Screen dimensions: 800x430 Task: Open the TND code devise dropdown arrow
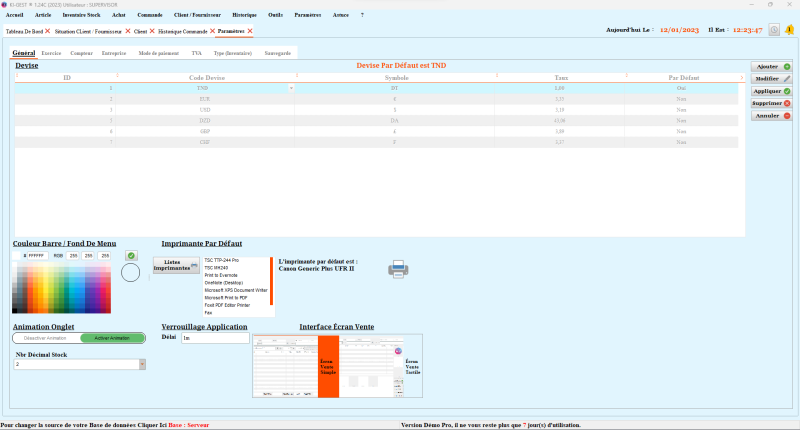pyautogui.click(x=291, y=88)
